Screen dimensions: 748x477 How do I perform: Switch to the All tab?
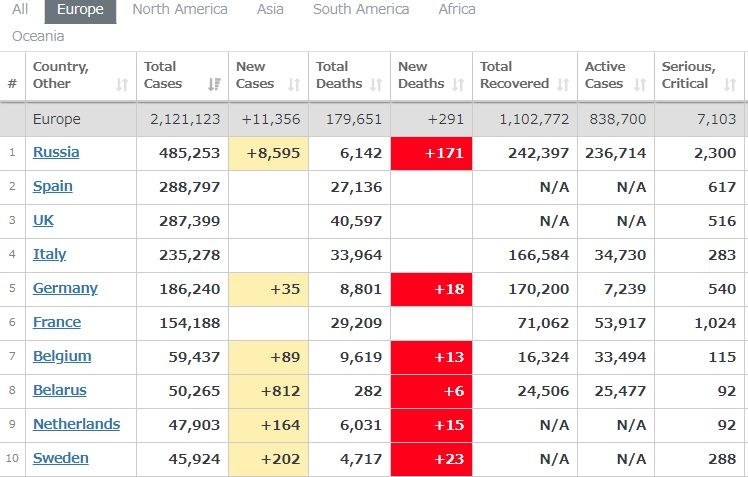tap(20, 9)
